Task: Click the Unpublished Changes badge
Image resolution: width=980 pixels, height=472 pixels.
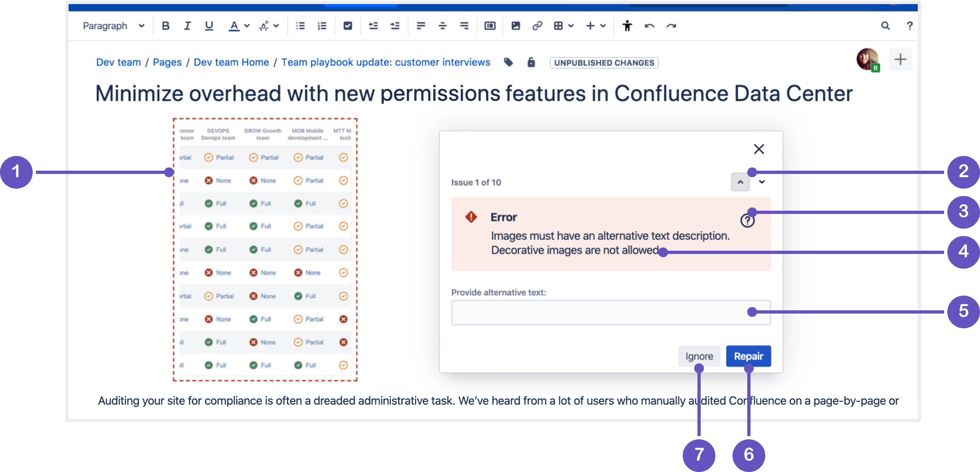Action: point(604,63)
